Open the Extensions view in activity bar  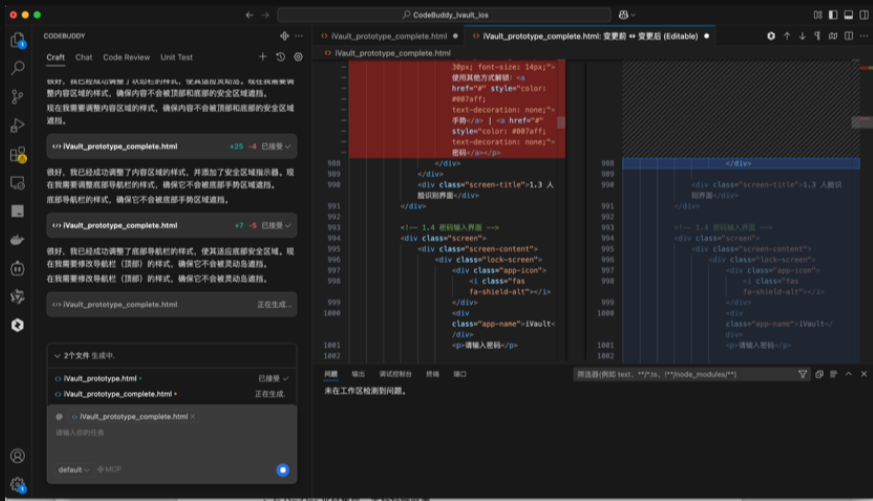pos(17,154)
